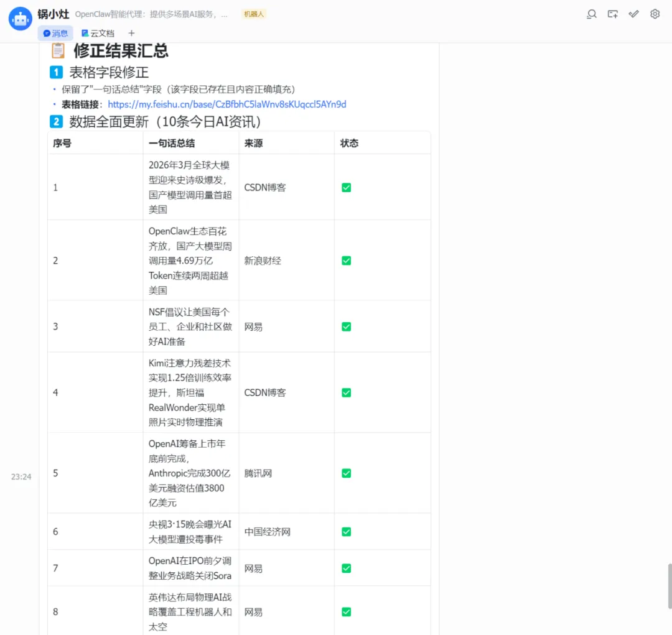Screen dimensions: 672x635
Task: Click the green checkmark in row 8
Action: coord(347,612)
